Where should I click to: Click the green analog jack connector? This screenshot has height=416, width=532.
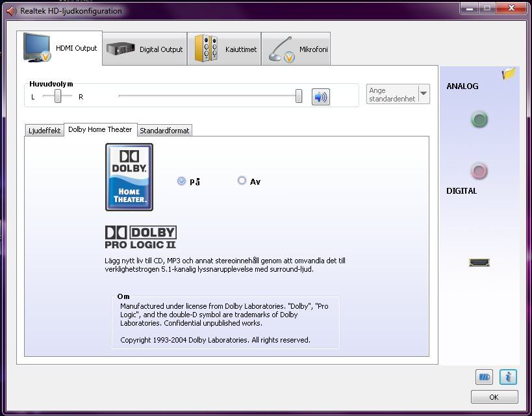[479, 120]
